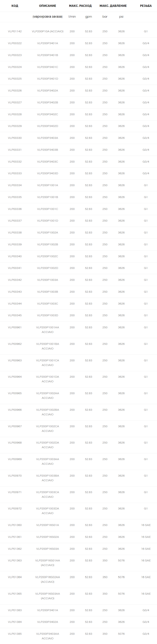Select the VLP200P10A (ACCIAIO) description cell
Screen dimensions: 157x644
(x=48, y=32)
